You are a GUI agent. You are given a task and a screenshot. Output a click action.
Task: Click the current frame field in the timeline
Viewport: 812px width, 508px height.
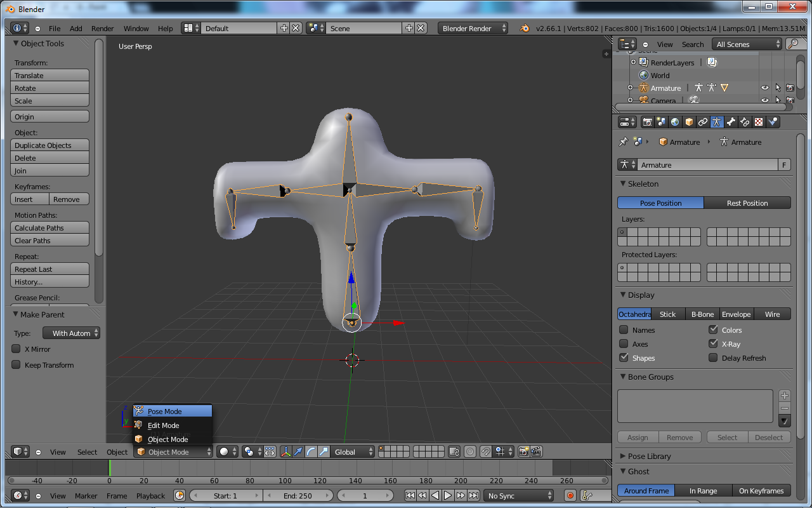click(365, 495)
